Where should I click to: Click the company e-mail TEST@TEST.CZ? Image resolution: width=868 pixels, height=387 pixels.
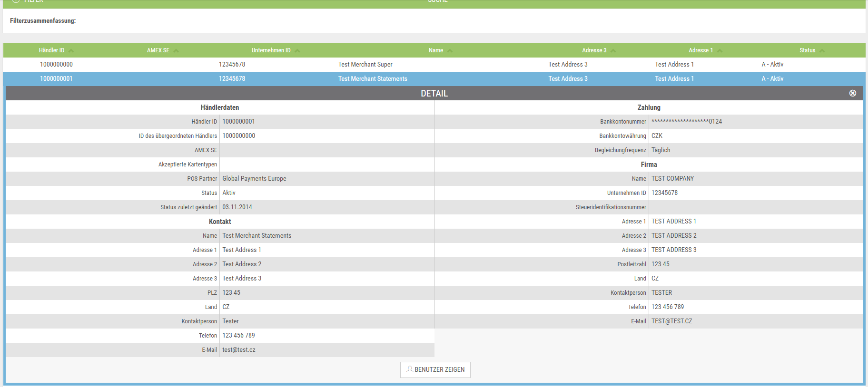(x=671, y=321)
